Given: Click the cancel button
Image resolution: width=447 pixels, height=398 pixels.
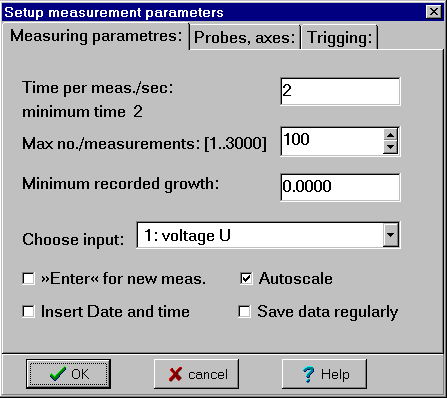Looking at the screenshot, I should click(196, 374).
